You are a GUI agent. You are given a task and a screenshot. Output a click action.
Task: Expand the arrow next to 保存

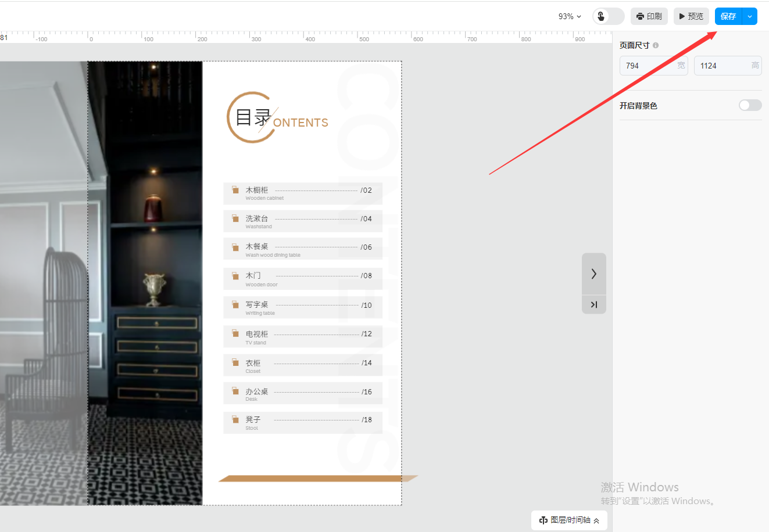[x=750, y=16]
